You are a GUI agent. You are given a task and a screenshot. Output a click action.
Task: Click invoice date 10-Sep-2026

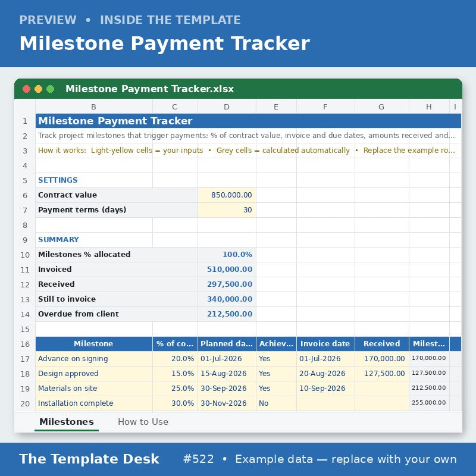pos(325,389)
